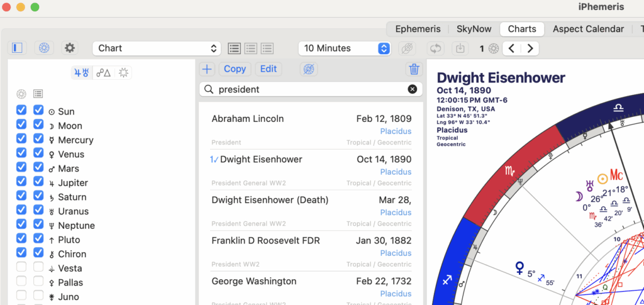
Task: Toggle the second Chiron checkbox
Action: (x=38, y=253)
